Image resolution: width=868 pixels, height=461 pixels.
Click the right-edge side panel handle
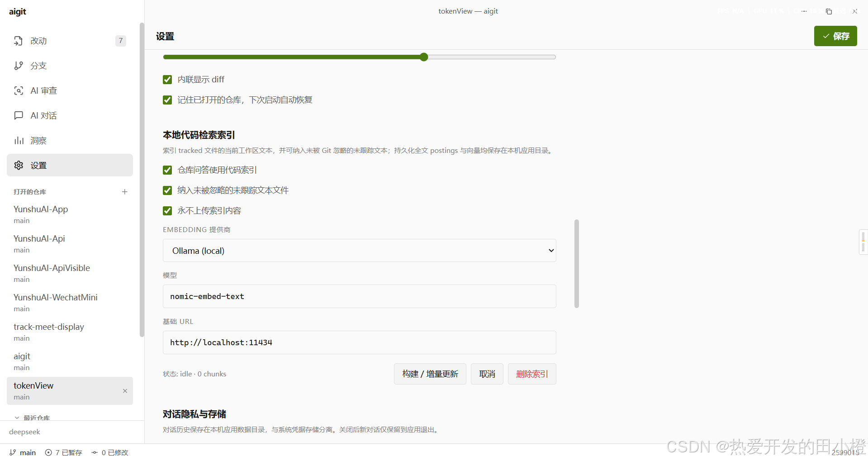pos(863,242)
